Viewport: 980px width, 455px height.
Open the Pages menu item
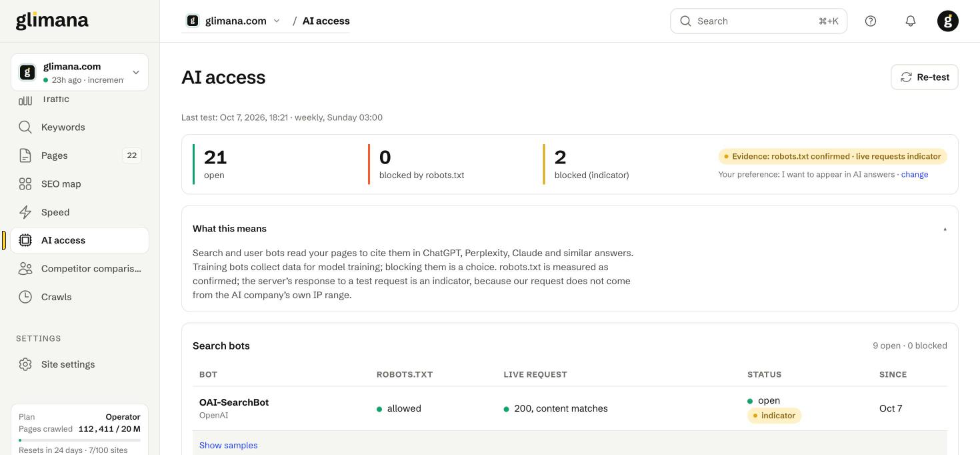click(79, 155)
